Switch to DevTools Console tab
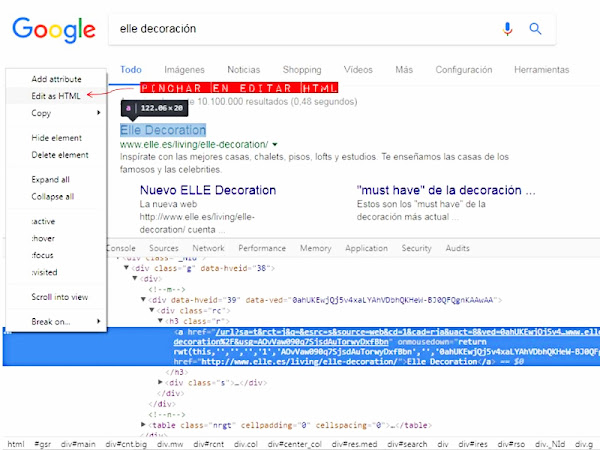The height and width of the screenshot is (450, 600). [121, 248]
